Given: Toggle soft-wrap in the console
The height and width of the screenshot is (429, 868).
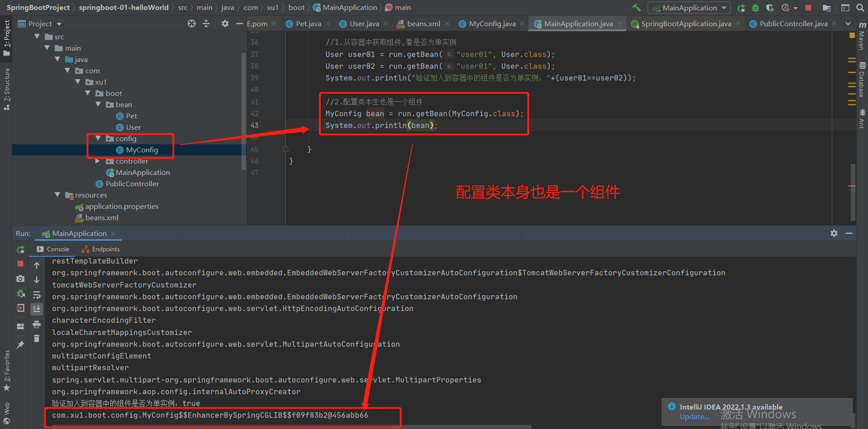Looking at the screenshot, I should [37, 295].
